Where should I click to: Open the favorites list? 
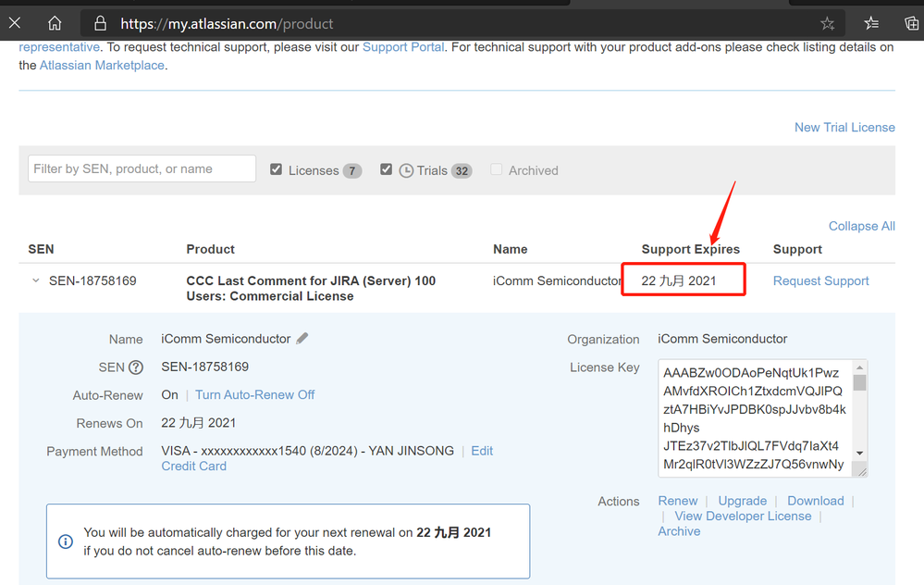pyautogui.click(x=871, y=23)
